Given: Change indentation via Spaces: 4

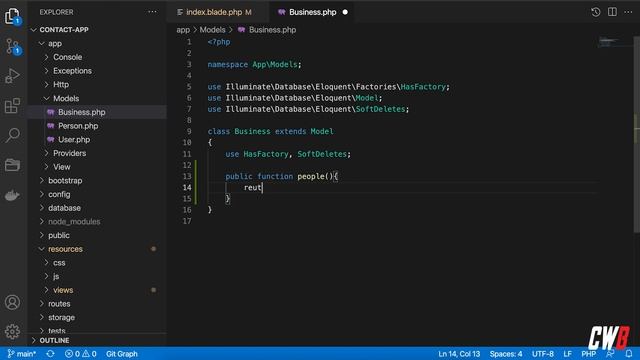Looking at the screenshot, I should coord(506,354).
